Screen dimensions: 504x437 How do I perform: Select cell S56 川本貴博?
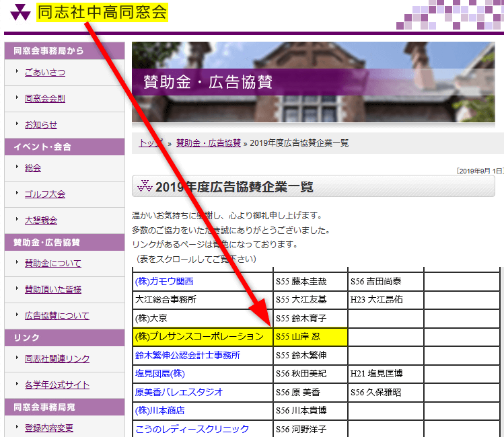pyautogui.click(x=310, y=411)
